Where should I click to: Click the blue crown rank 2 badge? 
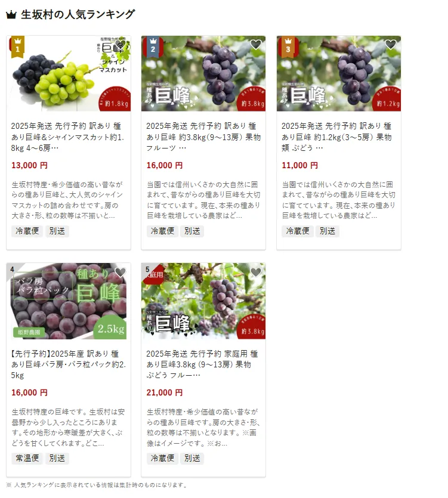point(153,47)
